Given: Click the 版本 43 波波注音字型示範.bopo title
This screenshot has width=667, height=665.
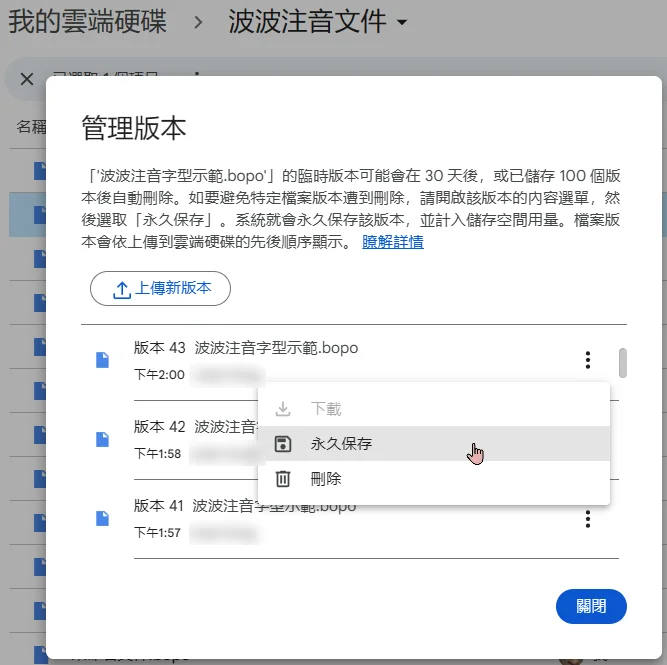Looking at the screenshot, I should (246, 348).
